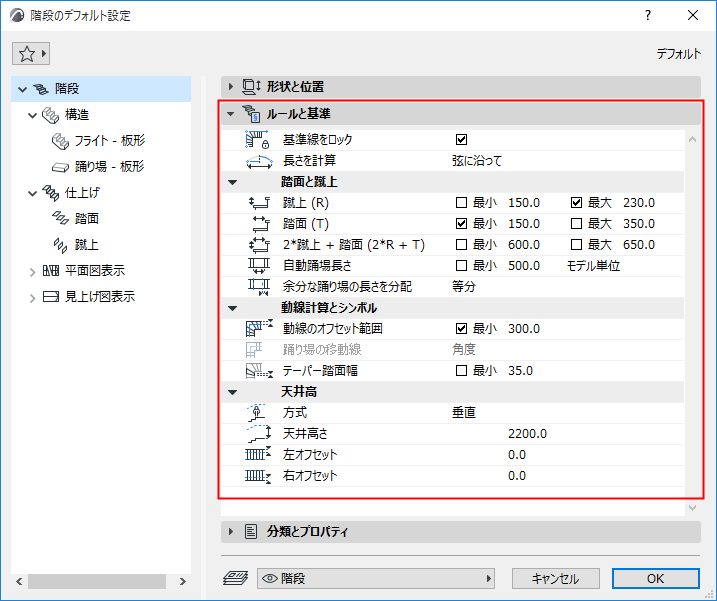
Task: Open 余分な踊り場の長さを分配 value 等分
Action: click(464, 287)
